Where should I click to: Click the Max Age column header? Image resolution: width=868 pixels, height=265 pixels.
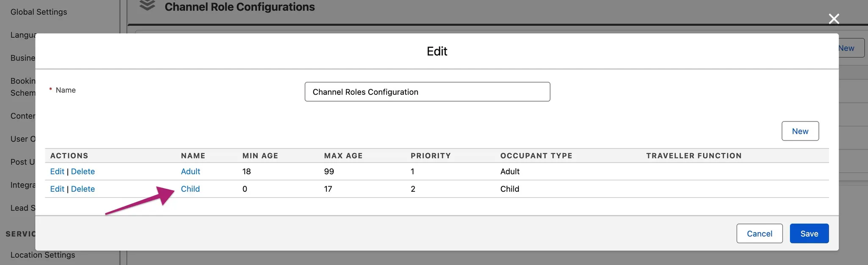pyautogui.click(x=343, y=156)
